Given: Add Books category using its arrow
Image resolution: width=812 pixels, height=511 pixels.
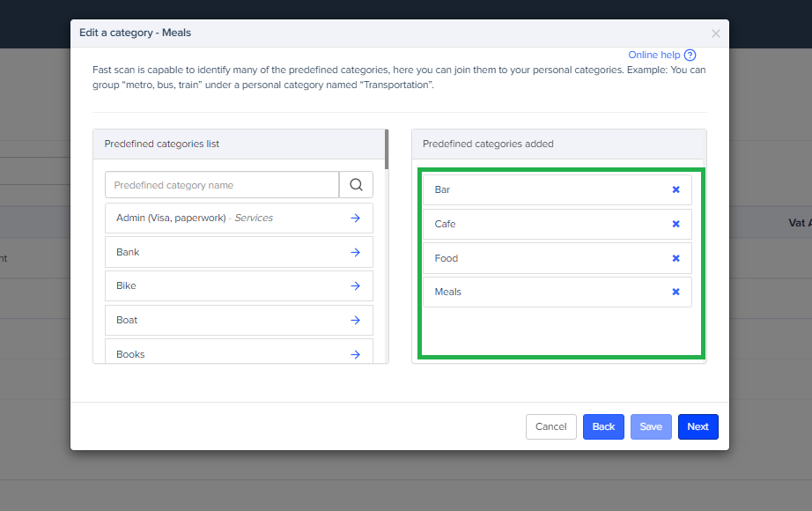Looking at the screenshot, I should (x=355, y=354).
